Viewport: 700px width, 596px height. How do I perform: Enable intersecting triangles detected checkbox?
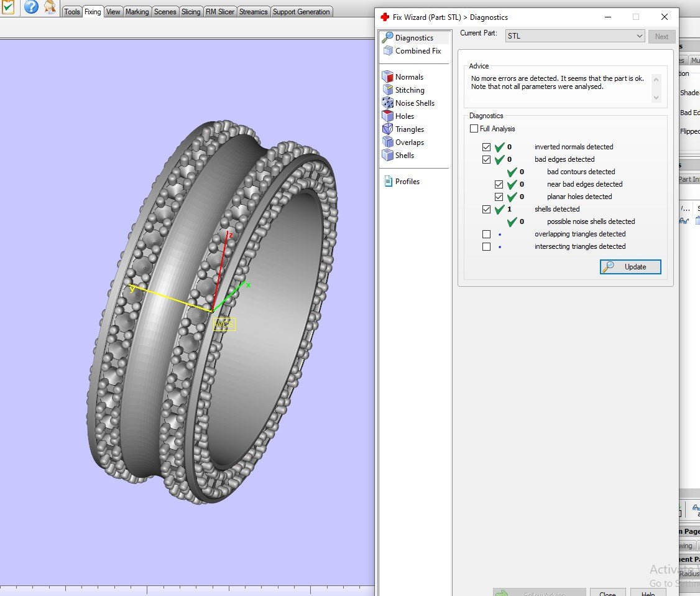pyautogui.click(x=486, y=246)
